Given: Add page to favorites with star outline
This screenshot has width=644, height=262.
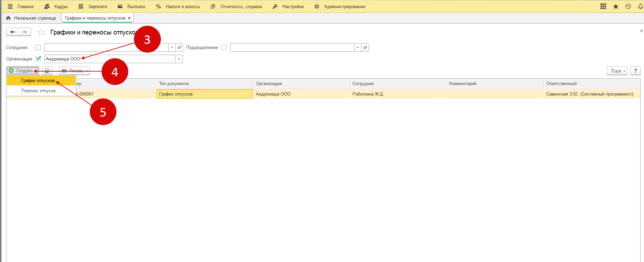Looking at the screenshot, I should 41,32.
